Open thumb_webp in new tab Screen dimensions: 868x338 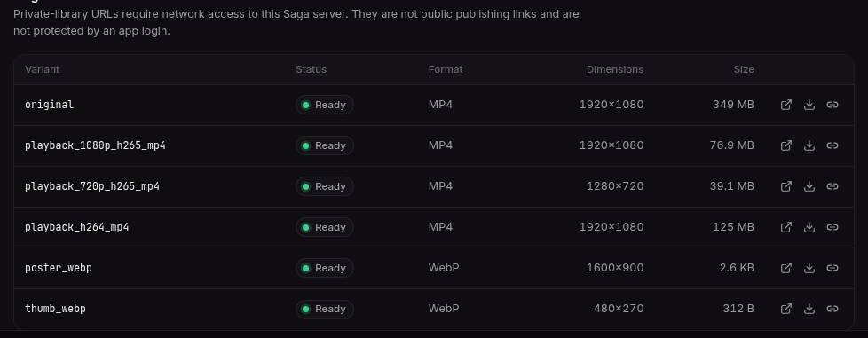click(x=786, y=309)
